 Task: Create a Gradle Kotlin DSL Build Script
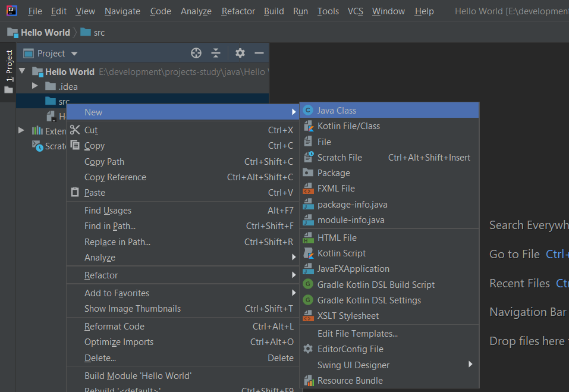coord(374,284)
